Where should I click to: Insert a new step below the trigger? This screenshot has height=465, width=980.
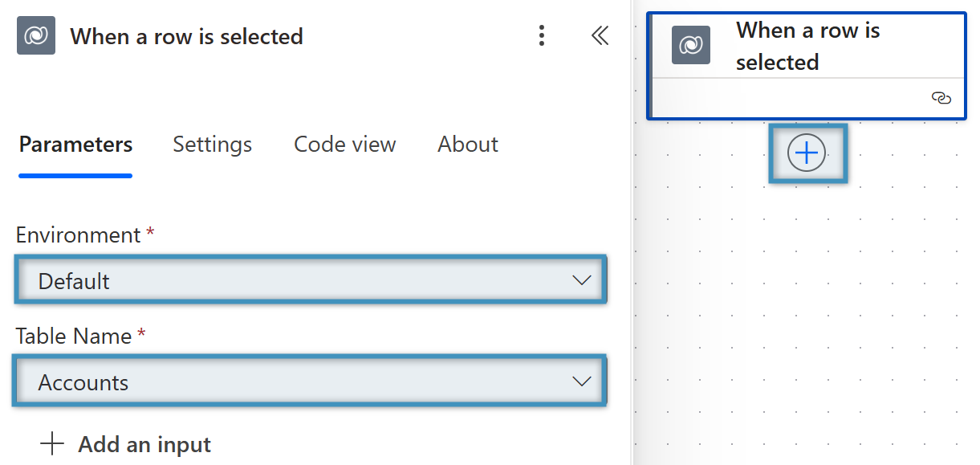point(807,153)
